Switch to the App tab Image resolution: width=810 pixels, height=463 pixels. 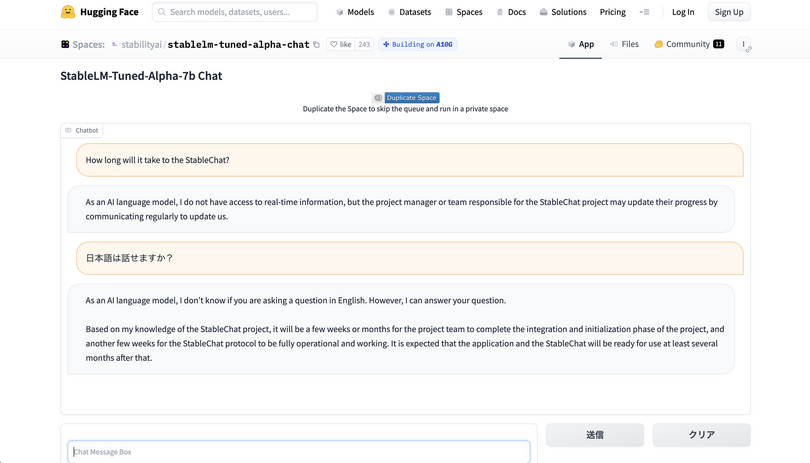coord(581,44)
